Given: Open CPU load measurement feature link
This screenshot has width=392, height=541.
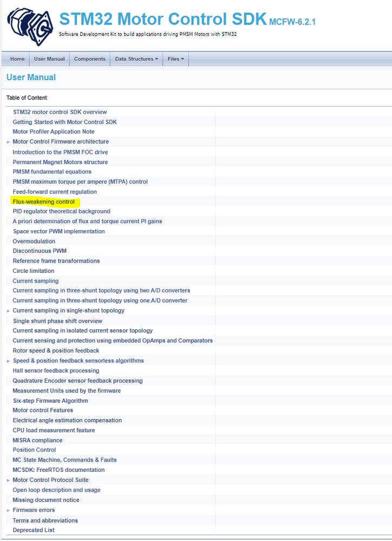Looking at the screenshot, I should click(x=54, y=430).
